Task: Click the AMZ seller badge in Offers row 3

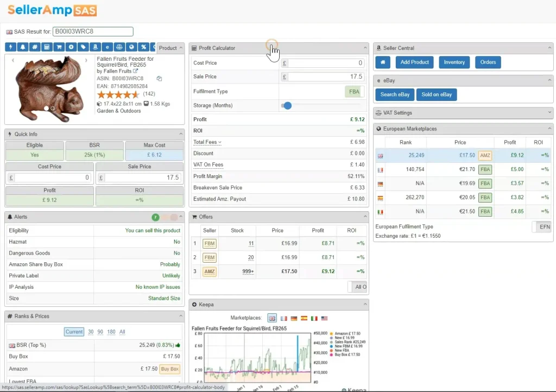Action: point(210,271)
